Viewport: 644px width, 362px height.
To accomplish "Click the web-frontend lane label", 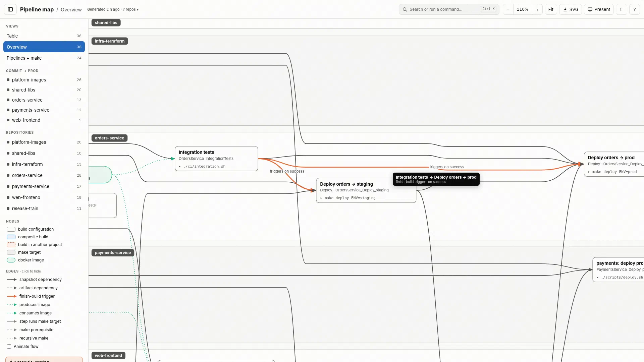I will [108, 356].
